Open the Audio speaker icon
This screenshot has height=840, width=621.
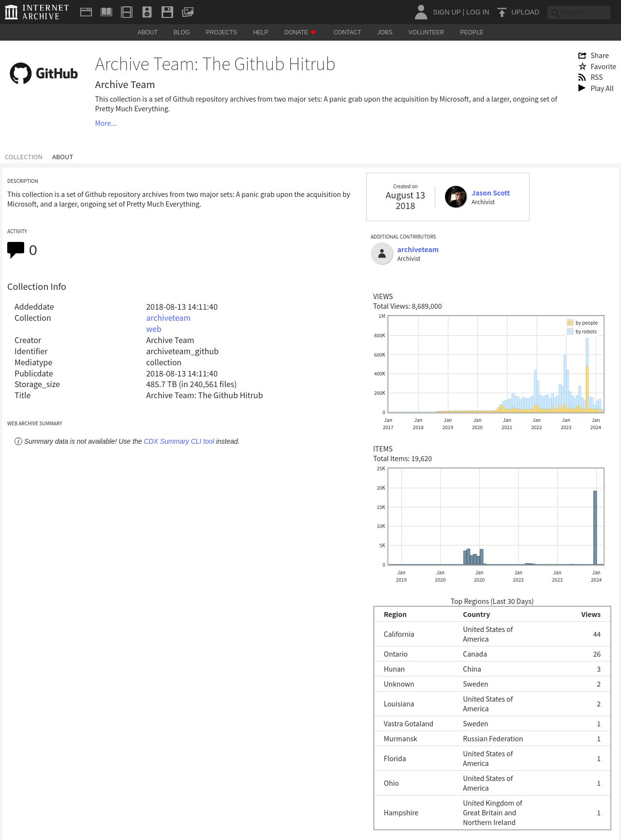pos(147,12)
